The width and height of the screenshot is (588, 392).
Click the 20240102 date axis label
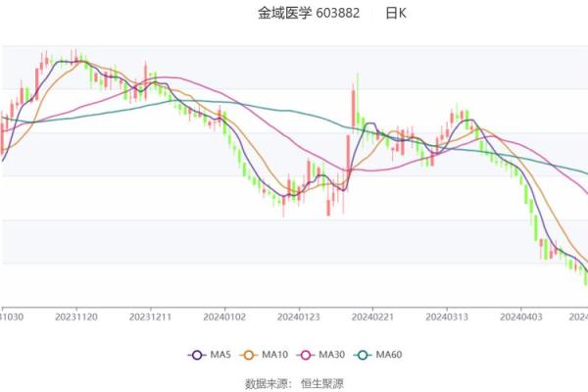[224, 317]
